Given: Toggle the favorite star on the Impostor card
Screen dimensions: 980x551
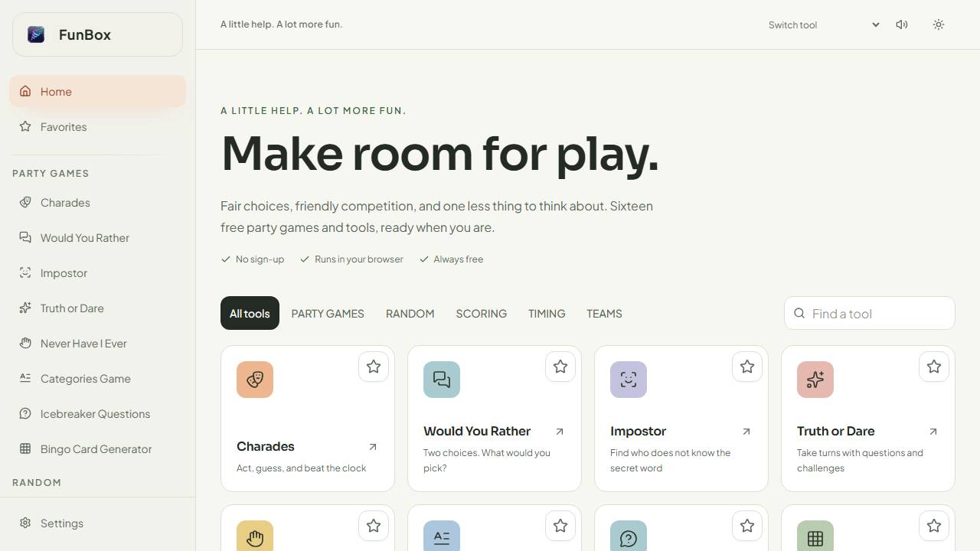Looking at the screenshot, I should 747,367.
